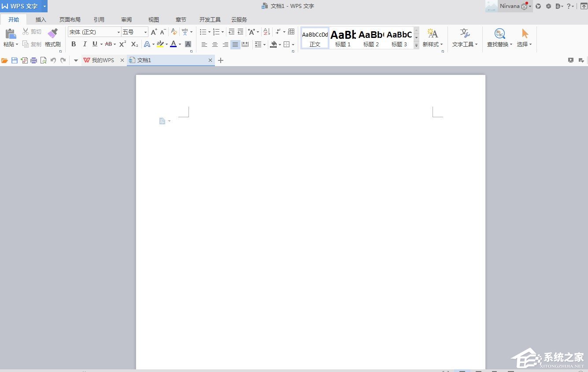Open bullet list style dropdown
The height and width of the screenshot is (372, 588).
(209, 32)
